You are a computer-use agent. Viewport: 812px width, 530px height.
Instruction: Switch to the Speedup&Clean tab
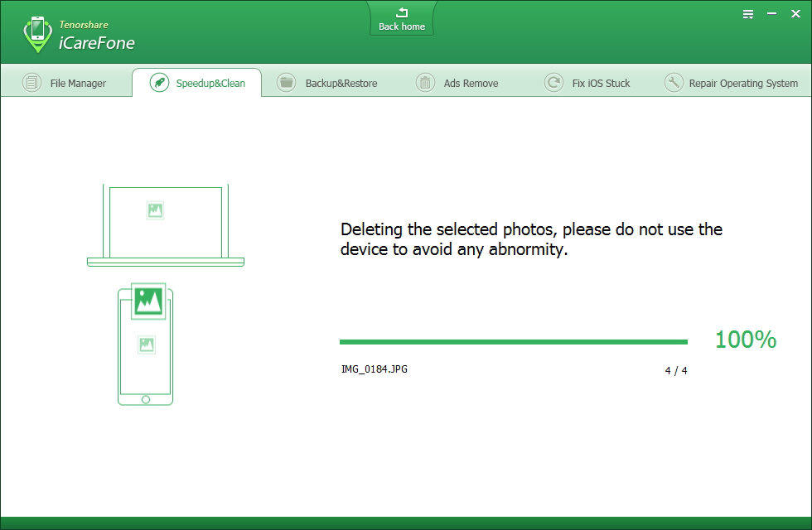[197, 83]
